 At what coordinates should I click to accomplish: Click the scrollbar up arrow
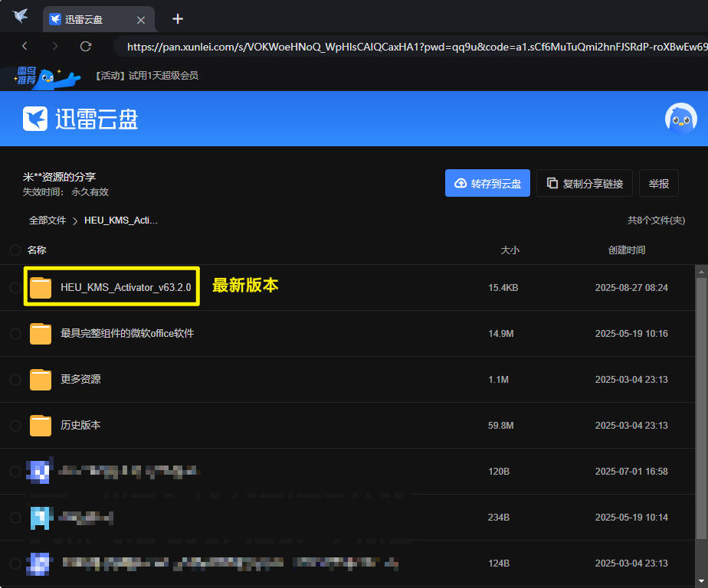[x=701, y=272]
